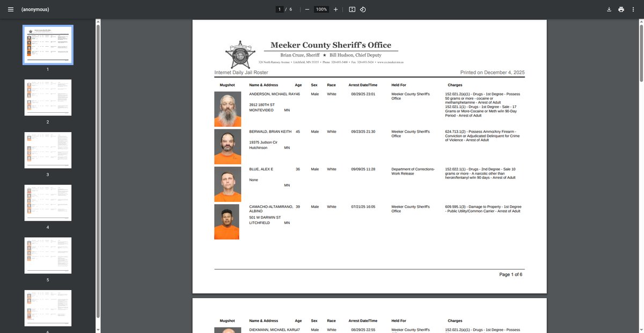Click 'Department of Corrections-Work Release' text
The width and height of the screenshot is (644, 333).
(413, 171)
